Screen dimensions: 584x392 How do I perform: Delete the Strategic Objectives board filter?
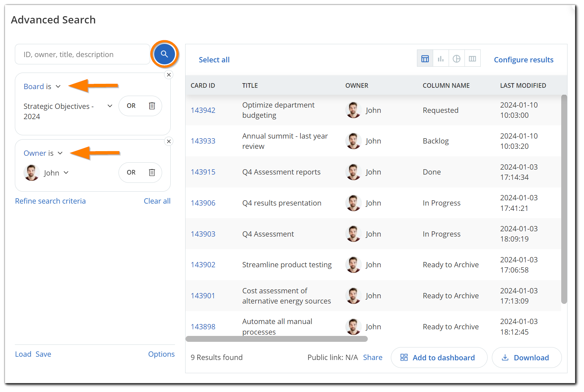(x=152, y=106)
